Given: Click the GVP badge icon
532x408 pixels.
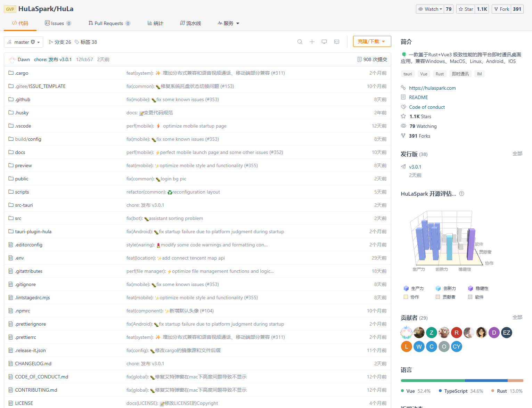Looking at the screenshot, I should (x=10, y=9).
